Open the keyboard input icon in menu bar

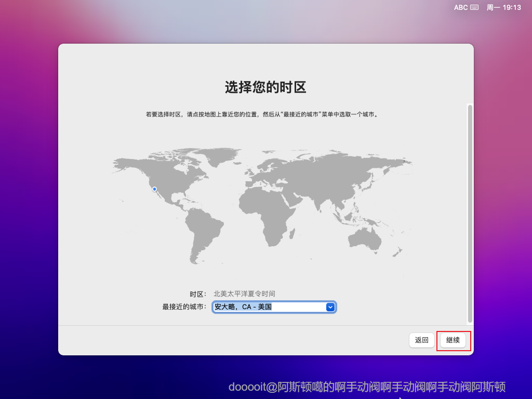tap(473, 7)
